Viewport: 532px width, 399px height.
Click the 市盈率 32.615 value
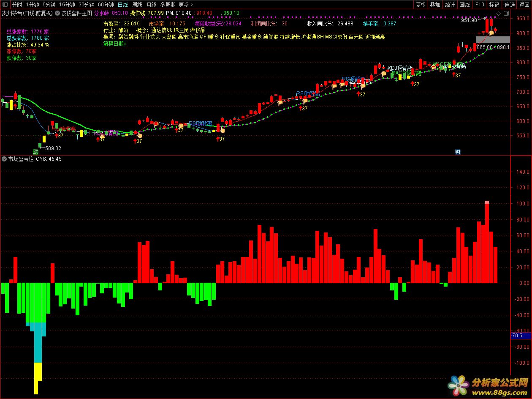[x=121, y=24]
